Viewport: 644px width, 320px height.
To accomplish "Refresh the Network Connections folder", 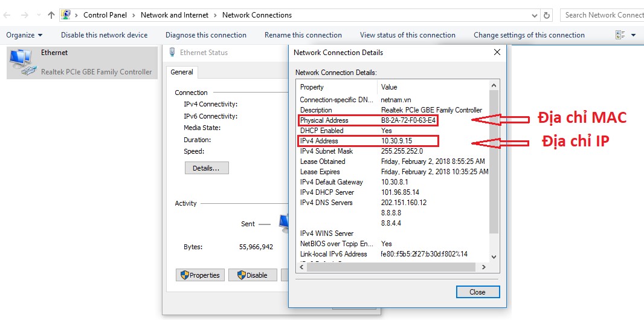I will (547, 15).
